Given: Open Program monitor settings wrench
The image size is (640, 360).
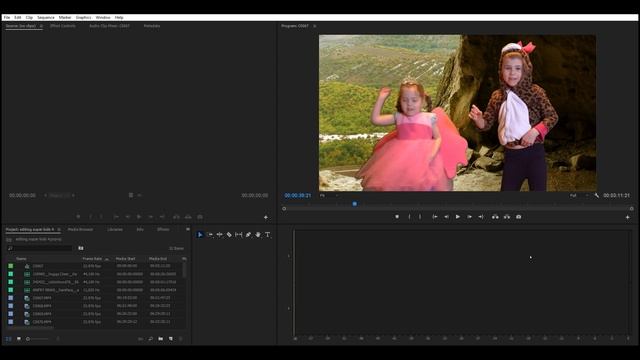Looking at the screenshot, I should tap(597, 196).
